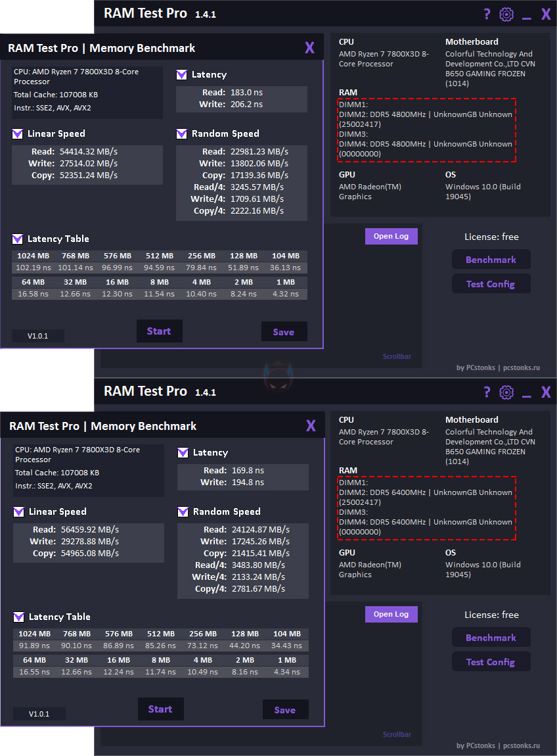The width and height of the screenshot is (557, 756).
Task: Select linear write 27514.02 MB/s value
Action: click(89, 164)
